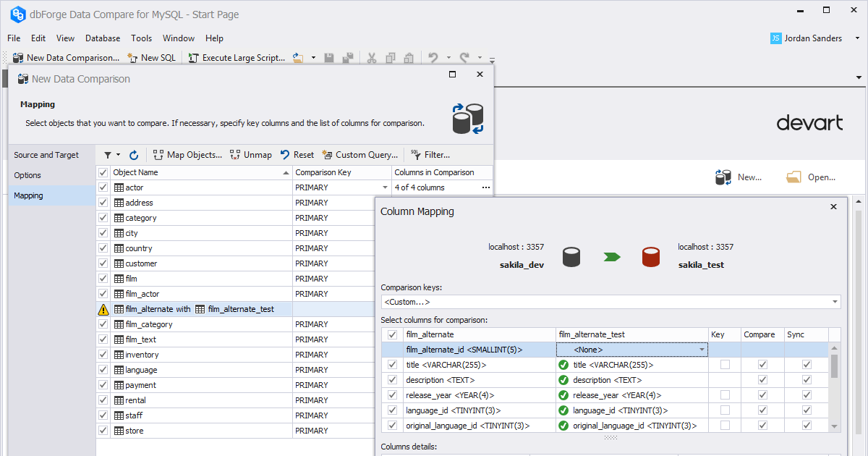Toggle the customer table checkbox

coord(103,263)
